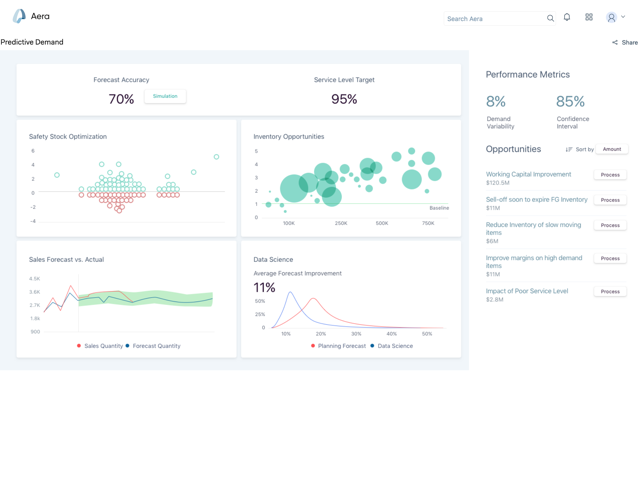Open Reduce Inventory of slow moving items link
The width and height of the screenshot is (643, 482).
coord(533,228)
